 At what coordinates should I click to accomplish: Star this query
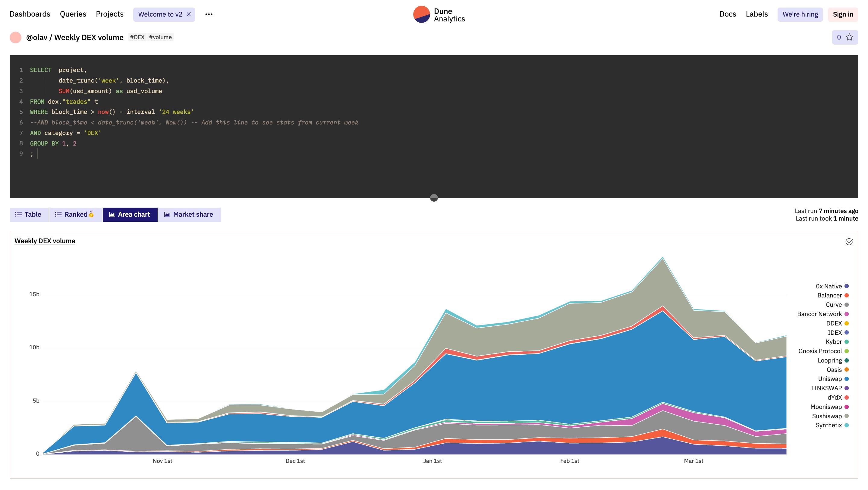[x=845, y=37]
